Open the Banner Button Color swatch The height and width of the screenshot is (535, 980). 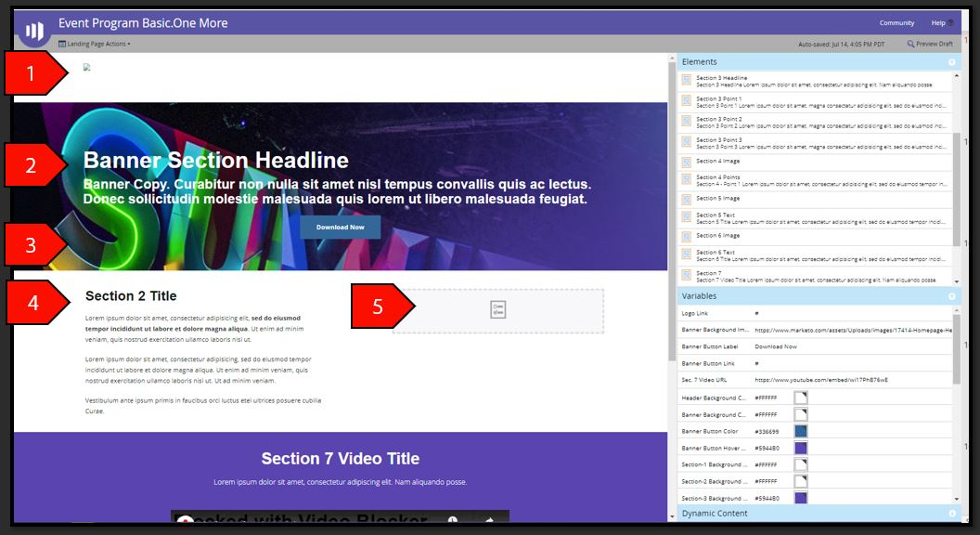(801, 431)
